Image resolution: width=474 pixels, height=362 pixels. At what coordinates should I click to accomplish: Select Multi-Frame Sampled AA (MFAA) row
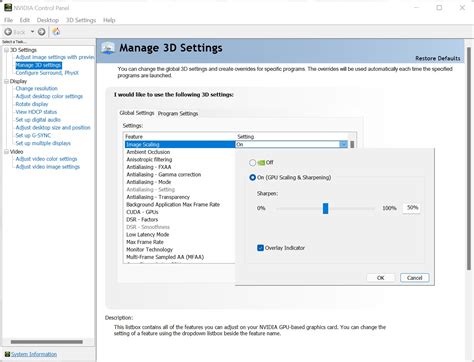click(x=180, y=257)
